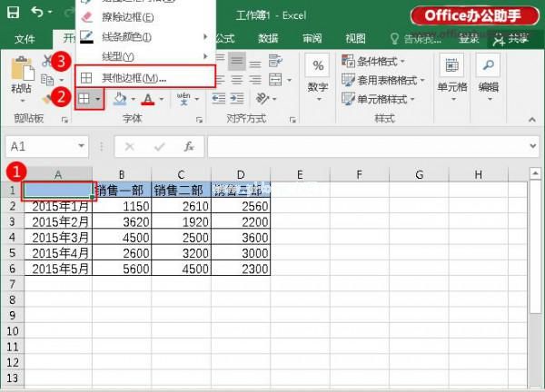
Task: Open the Borders button in Font group
Action: (90, 98)
